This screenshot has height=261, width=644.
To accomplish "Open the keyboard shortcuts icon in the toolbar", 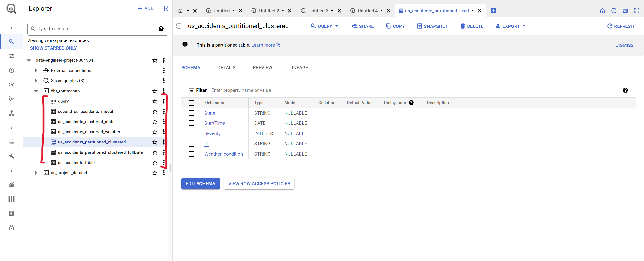I will point(625,11).
